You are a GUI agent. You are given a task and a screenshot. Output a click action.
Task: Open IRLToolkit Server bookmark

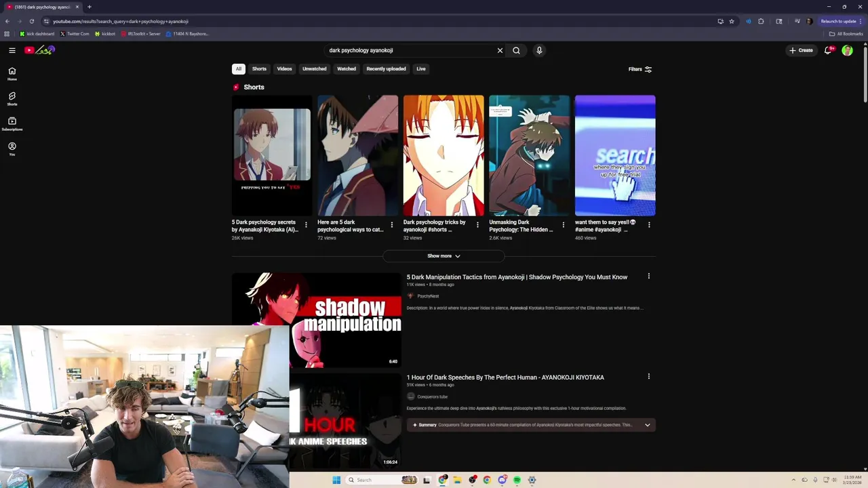pos(141,33)
